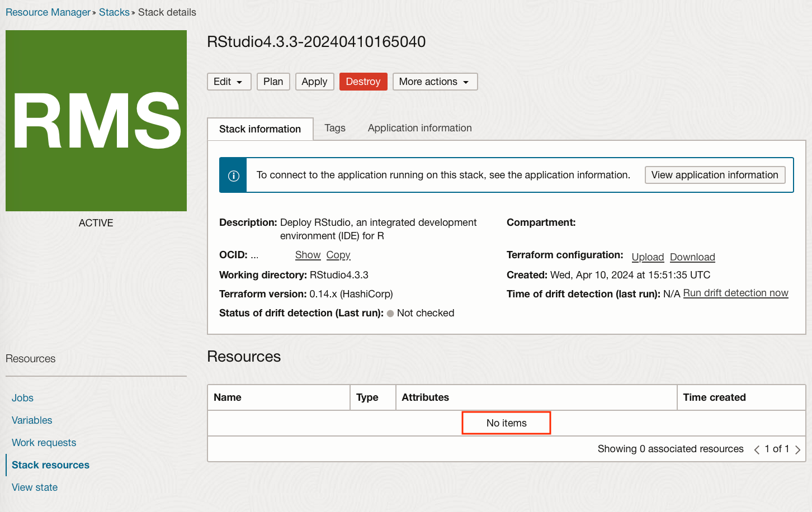Click the No items text
The image size is (812, 512).
507,423
